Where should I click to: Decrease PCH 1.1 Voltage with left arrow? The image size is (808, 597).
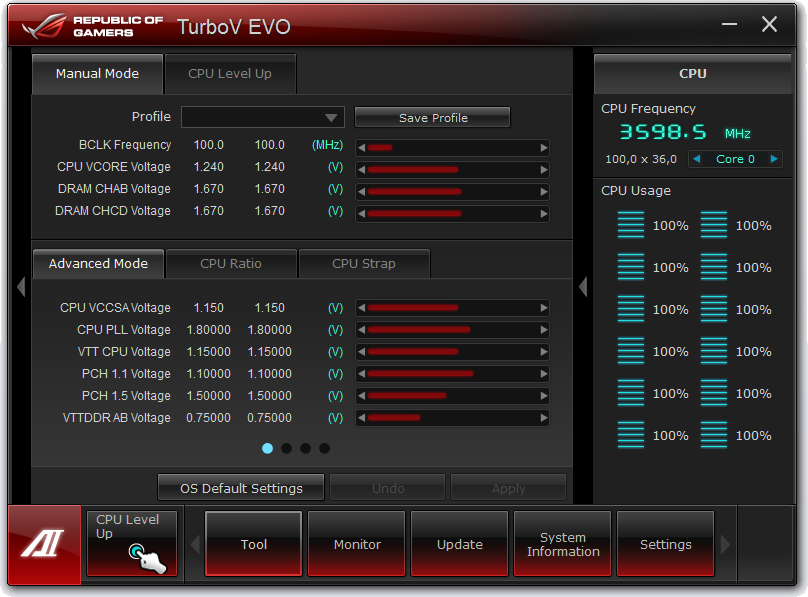362,374
